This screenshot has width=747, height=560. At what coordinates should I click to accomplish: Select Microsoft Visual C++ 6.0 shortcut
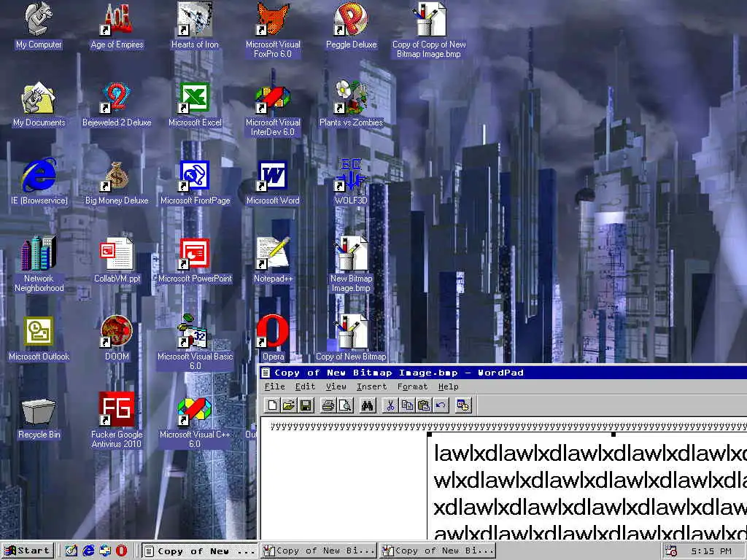click(x=195, y=421)
